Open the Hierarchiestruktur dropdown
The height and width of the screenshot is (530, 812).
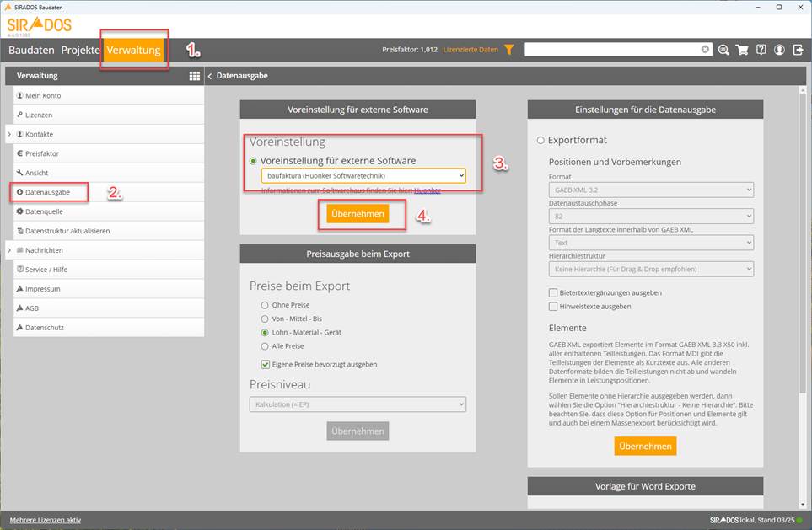(651, 269)
